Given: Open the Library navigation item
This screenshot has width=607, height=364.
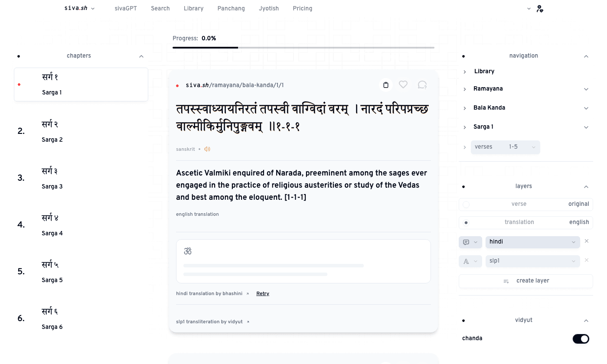Looking at the screenshot, I should tap(484, 71).
